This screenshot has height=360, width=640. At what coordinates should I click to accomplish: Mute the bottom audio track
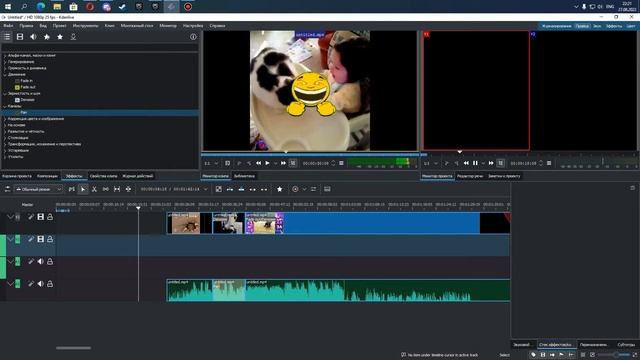point(40,284)
